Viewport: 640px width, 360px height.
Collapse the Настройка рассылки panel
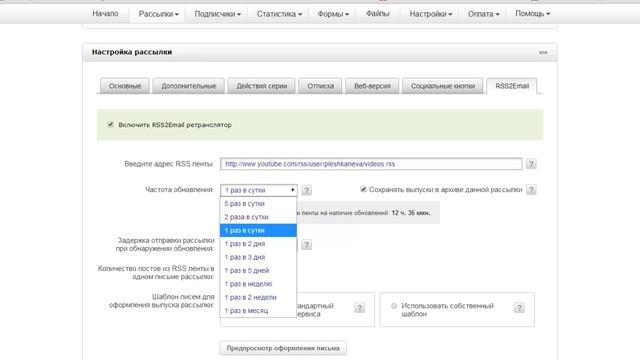point(543,52)
